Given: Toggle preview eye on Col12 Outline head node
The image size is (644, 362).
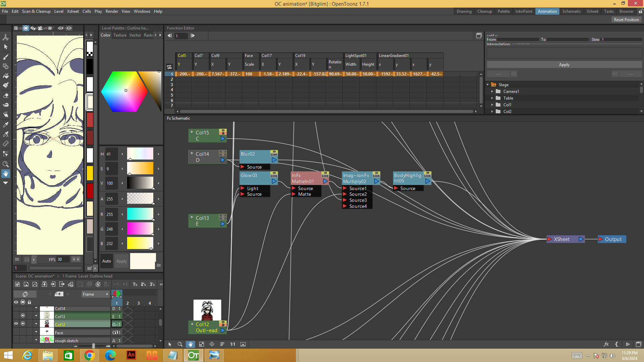Looking at the screenshot, I should (x=223, y=322).
